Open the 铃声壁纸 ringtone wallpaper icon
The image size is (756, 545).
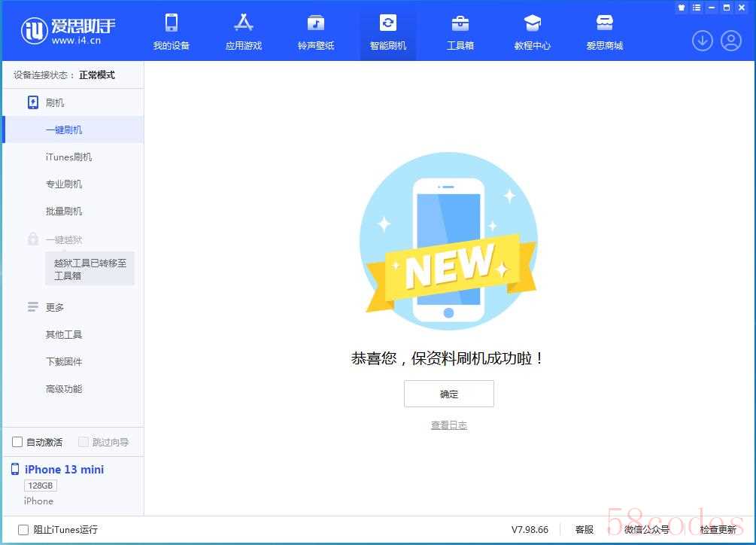[x=316, y=23]
